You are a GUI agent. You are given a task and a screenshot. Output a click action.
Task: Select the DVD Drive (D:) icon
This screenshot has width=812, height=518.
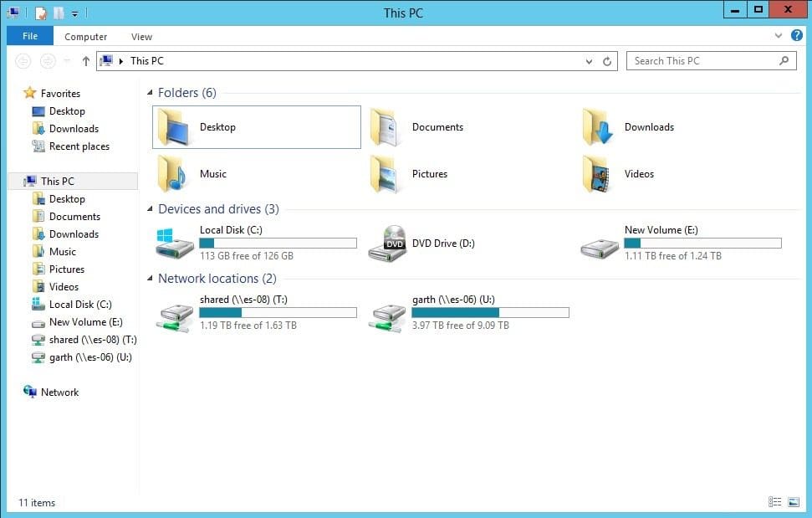pos(387,244)
